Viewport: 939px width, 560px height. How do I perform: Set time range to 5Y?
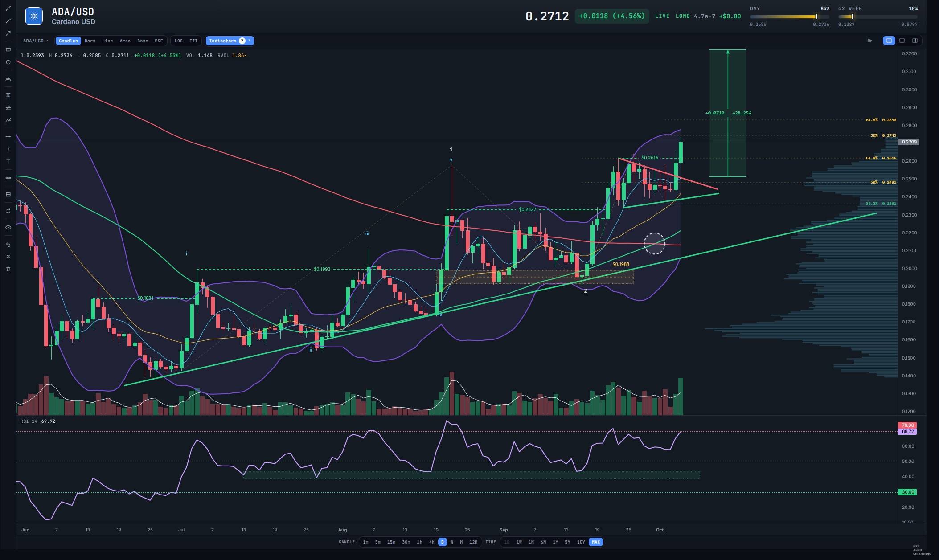(567, 542)
